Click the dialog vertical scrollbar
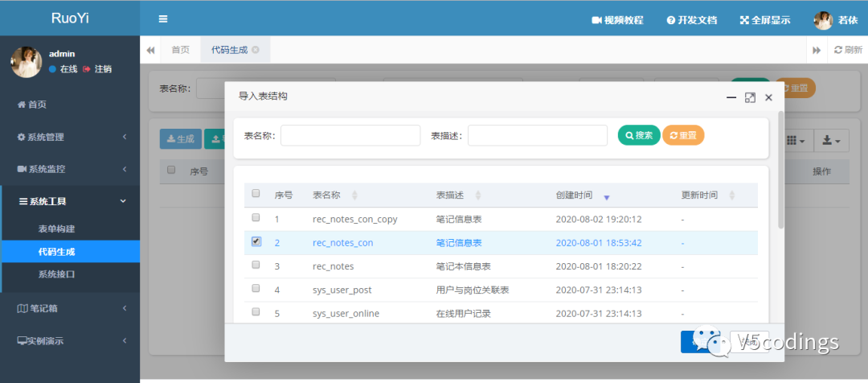The image size is (868, 383). (x=781, y=170)
